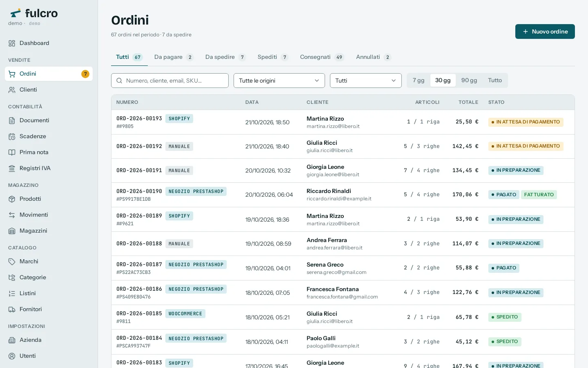
Task: Switch to the Spediti tab
Action: point(273,57)
